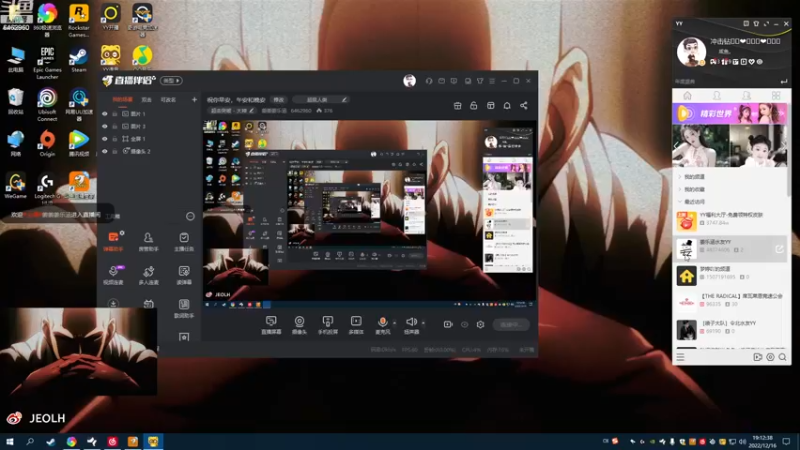Screen dimensions: 800x450
Task: Lock the 摄像头 2 source layer
Action: (x=115, y=152)
